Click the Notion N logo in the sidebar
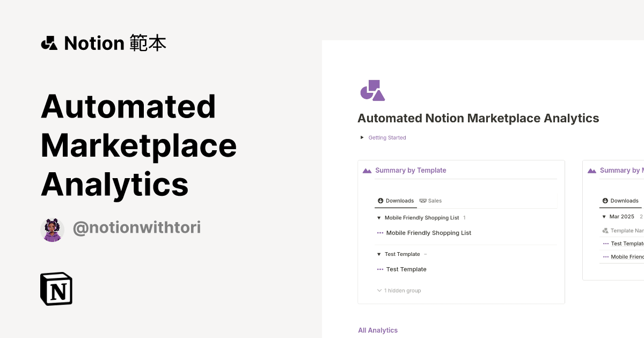This screenshot has width=644, height=338. (x=56, y=289)
